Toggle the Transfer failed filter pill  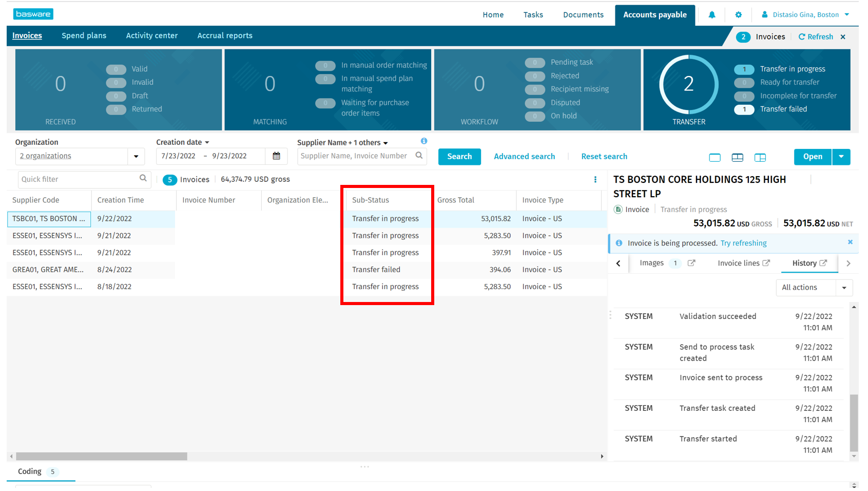[744, 109]
